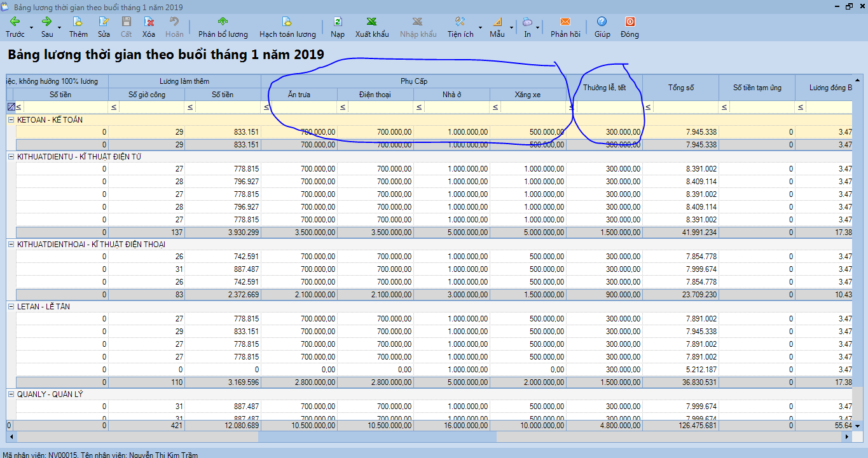Image resolution: width=868 pixels, height=458 pixels.
Task: Collapse the LETAN - LỄ TÂN group
Action: pyautogui.click(x=11, y=307)
